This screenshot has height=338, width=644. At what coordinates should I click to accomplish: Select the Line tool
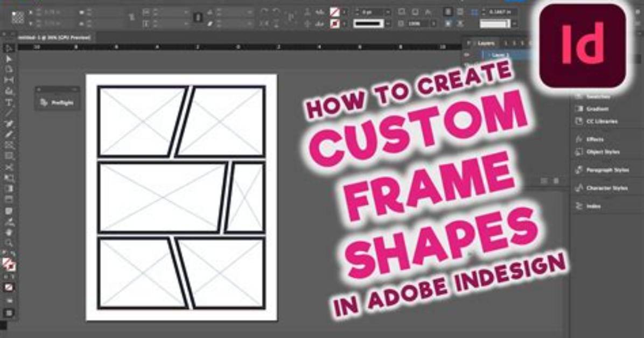coord(9,113)
